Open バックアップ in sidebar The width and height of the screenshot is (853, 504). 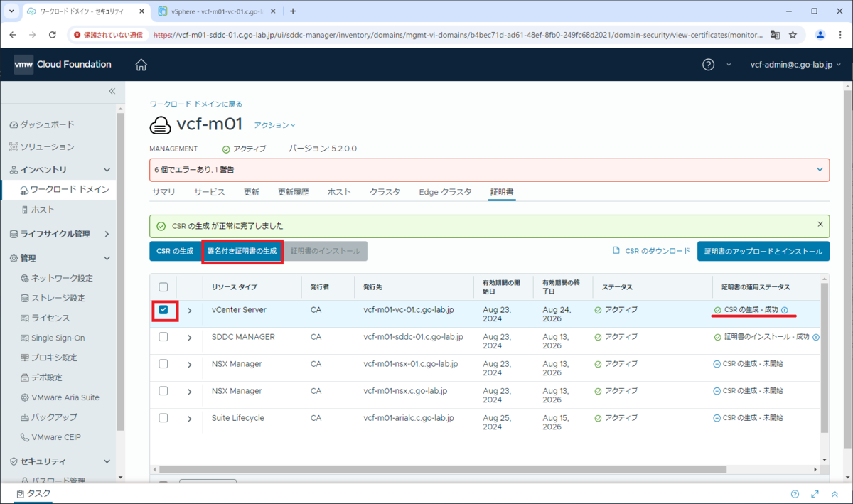pos(49,417)
